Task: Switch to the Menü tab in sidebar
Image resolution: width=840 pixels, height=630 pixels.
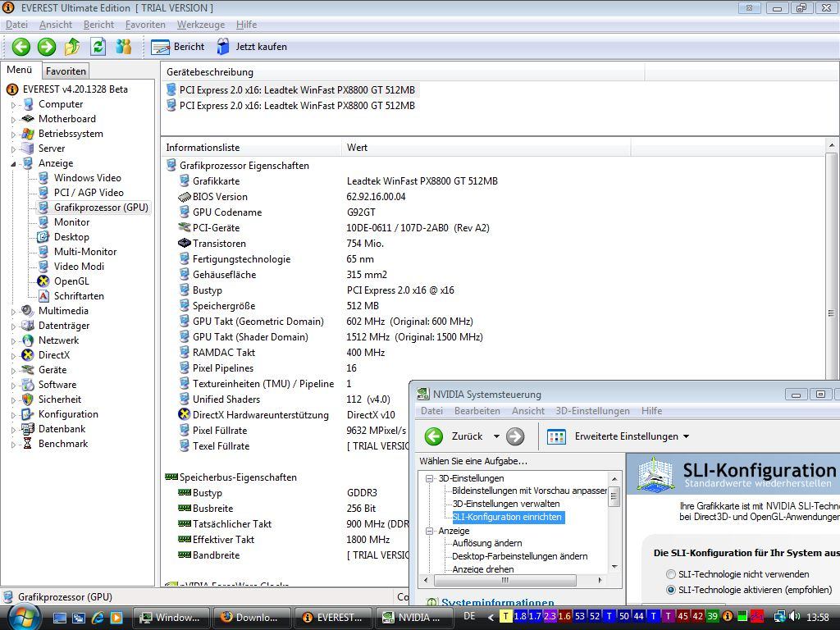Action: click(x=20, y=71)
